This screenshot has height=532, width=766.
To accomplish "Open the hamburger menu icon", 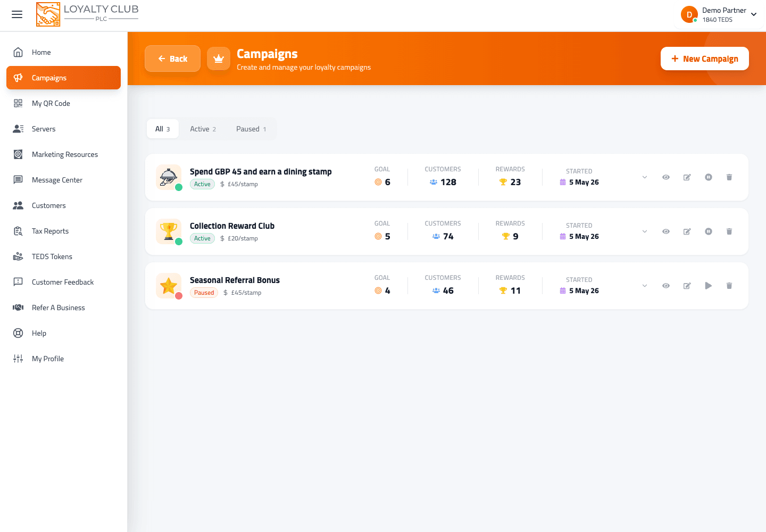I will coord(17,14).
